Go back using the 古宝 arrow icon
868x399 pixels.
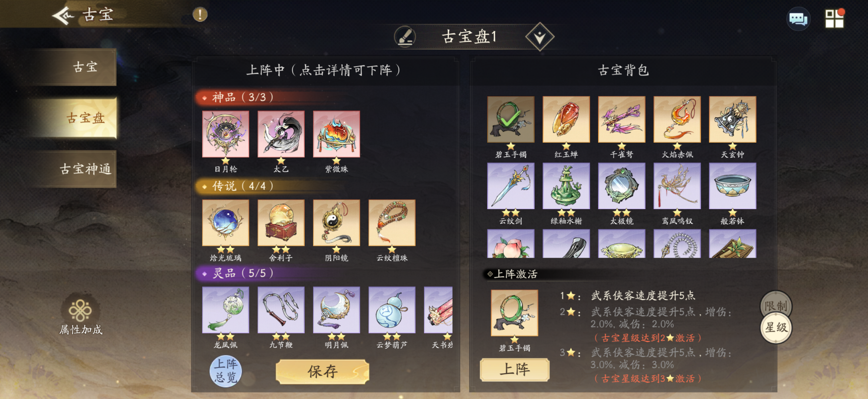click(63, 15)
